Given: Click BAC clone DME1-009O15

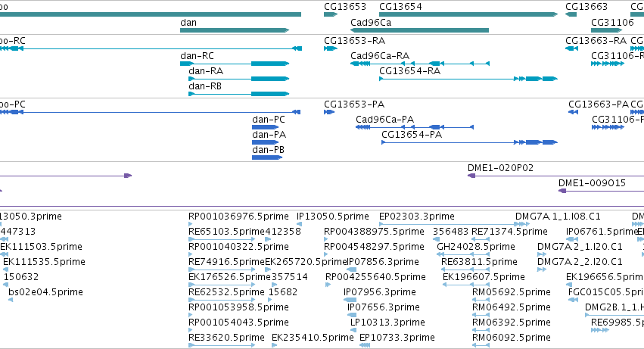Looking at the screenshot, I should 592,183.
